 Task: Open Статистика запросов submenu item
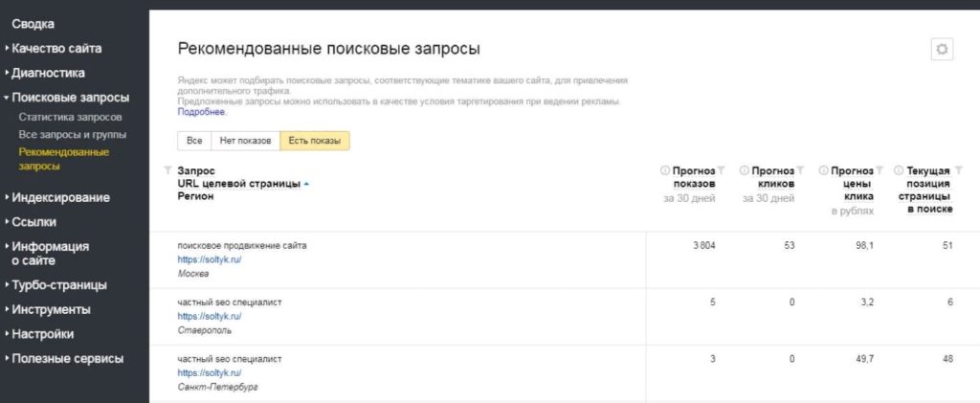click(x=71, y=118)
